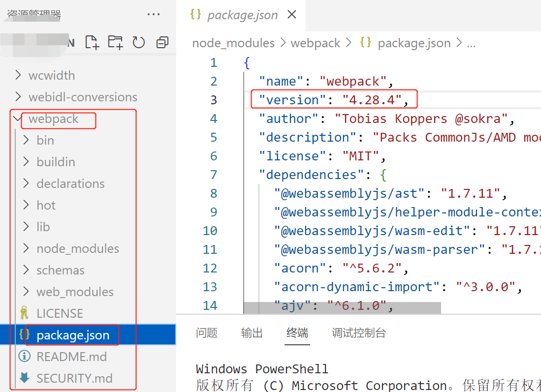The height and width of the screenshot is (392, 541).
Task: Click line number 7 in the gutter
Action: pos(214,175)
